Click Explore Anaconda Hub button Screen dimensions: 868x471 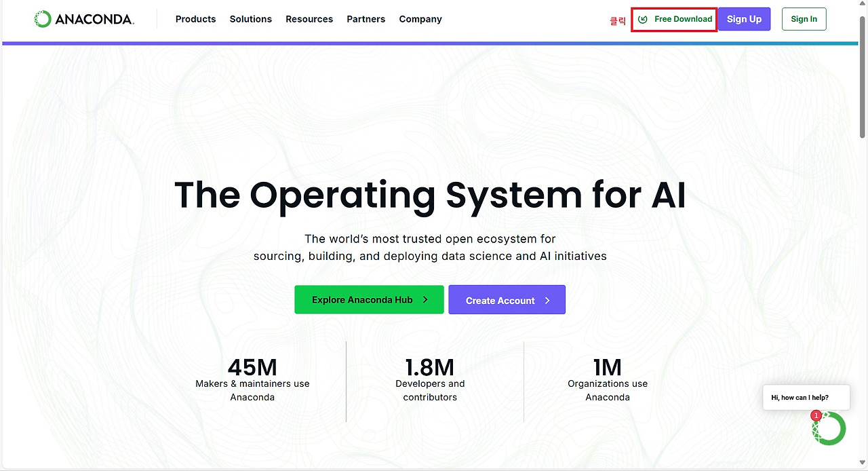[369, 299]
